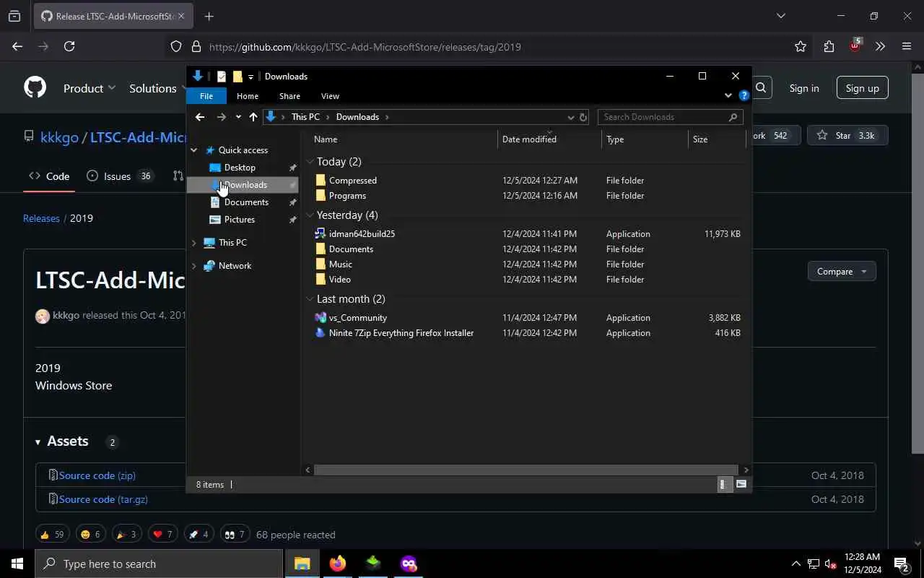The width and height of the screenshot is (924, 578).
Task: Collapse the Last month (2) group
Action: pos(310,299)
